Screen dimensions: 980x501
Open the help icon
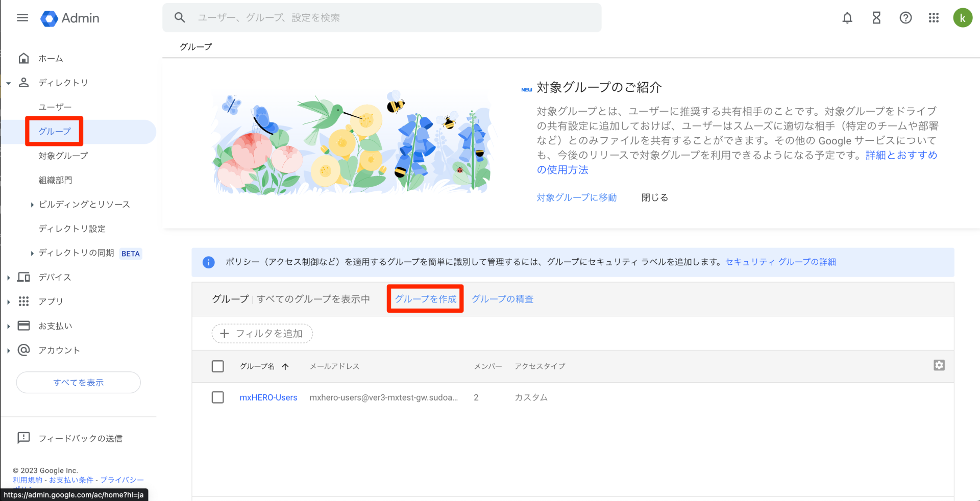[905, 17]
